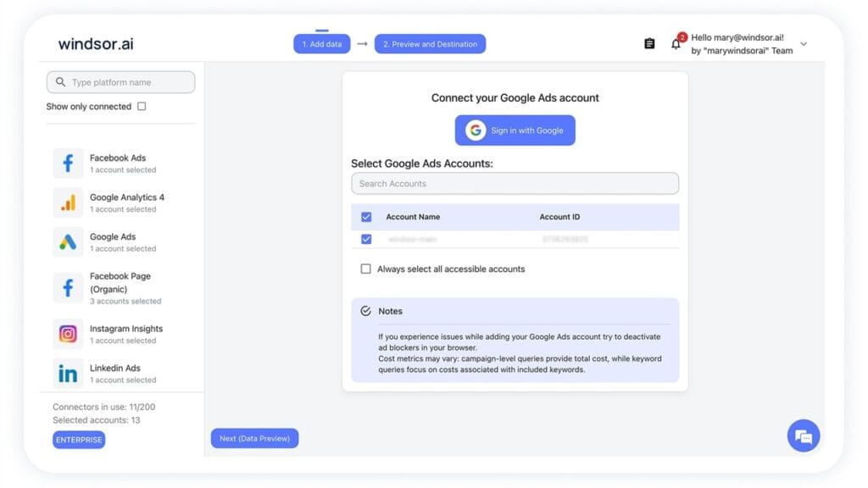Focus the Search Accounts field
Image resolution: width=868 pixels, height=488 pixels.
tap(515, 184)
